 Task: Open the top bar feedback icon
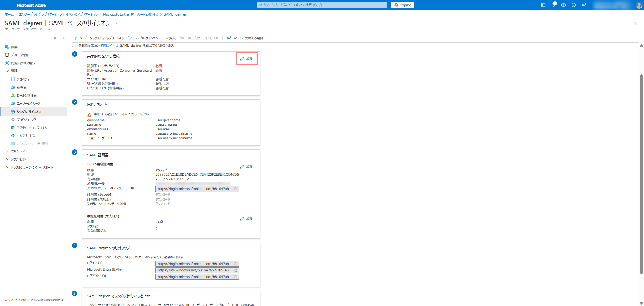(584, 5)
